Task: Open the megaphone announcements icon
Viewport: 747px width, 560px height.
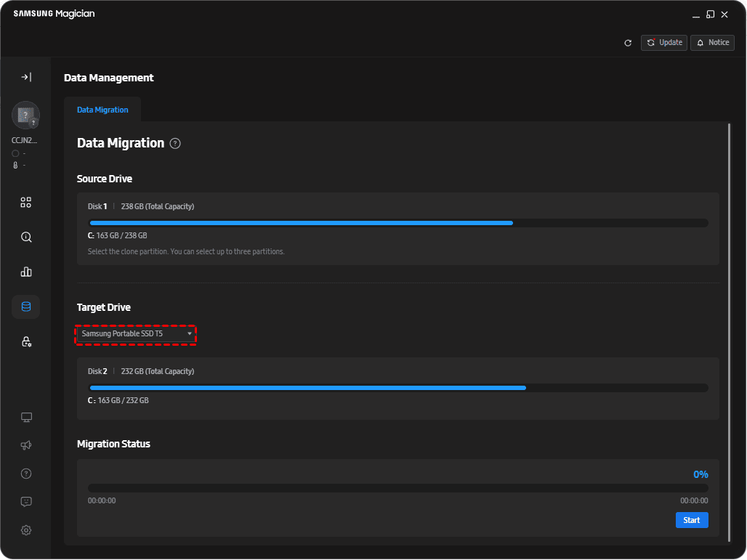Action: [x=25, y=445]
